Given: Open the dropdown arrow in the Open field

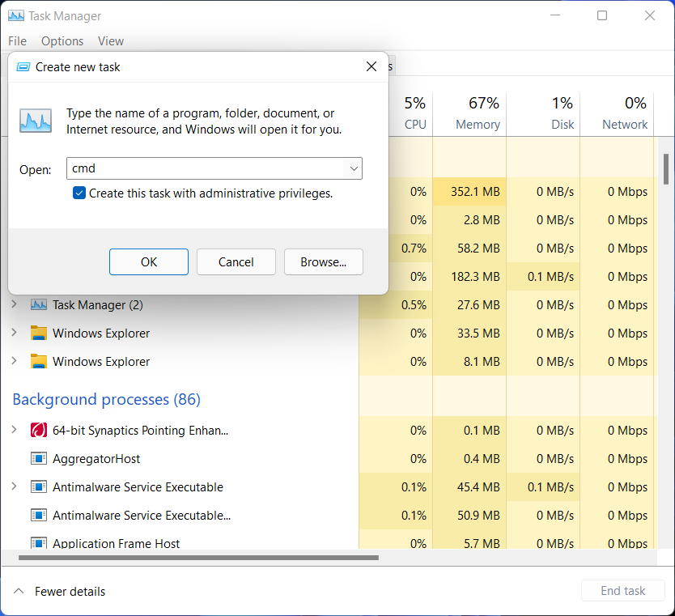Looking at the screenshot, I should coord(354,168).
